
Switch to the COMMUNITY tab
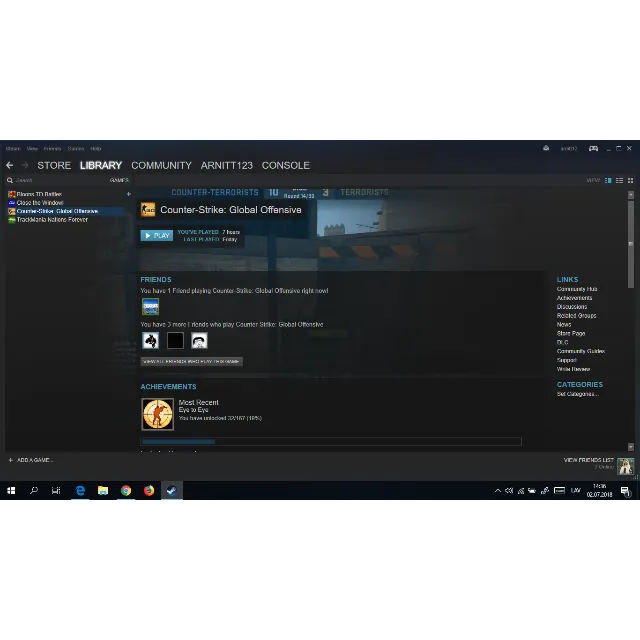coord(161,165)
